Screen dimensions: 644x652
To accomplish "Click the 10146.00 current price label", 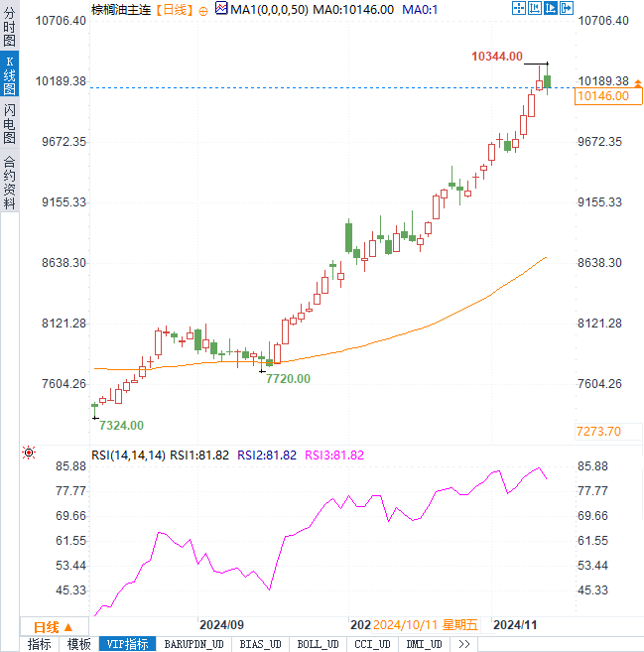I will click(604, 96).
